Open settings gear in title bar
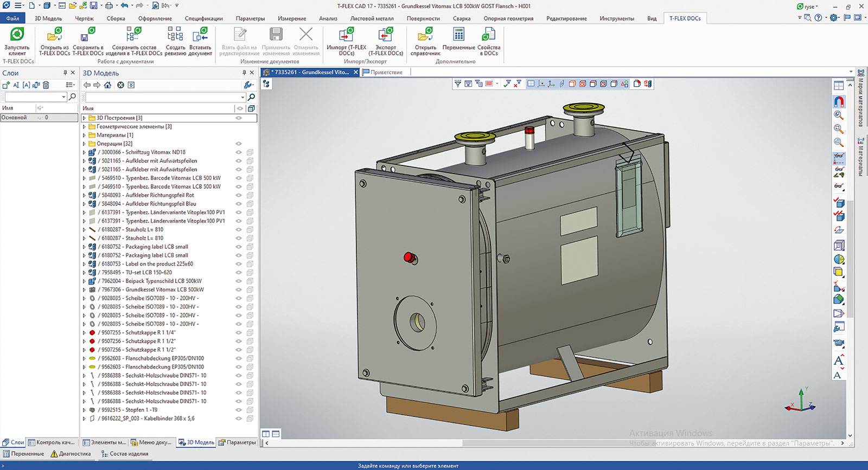This screenshot has height=470, width=868. click(834, 18)
